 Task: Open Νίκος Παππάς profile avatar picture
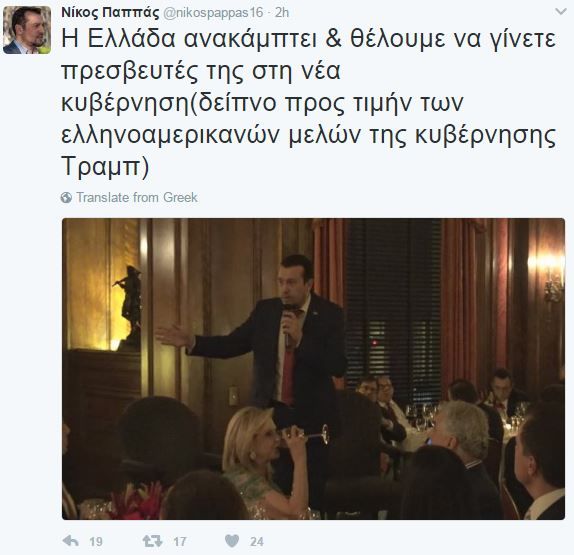pyautogui.click(x=27, y=30)
